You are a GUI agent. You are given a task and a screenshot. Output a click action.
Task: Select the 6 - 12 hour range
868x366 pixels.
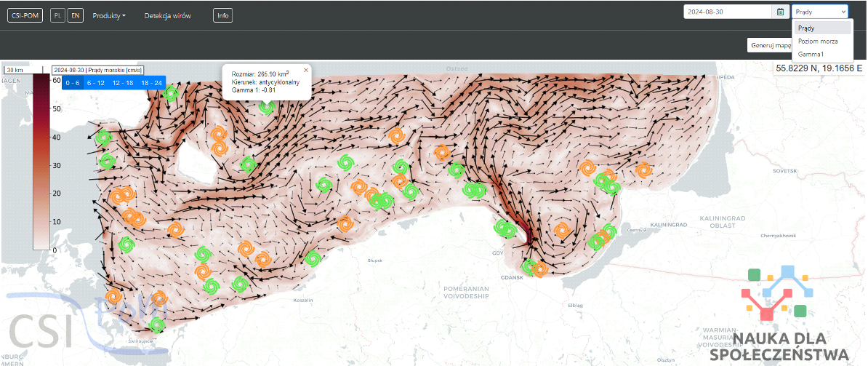96,83
